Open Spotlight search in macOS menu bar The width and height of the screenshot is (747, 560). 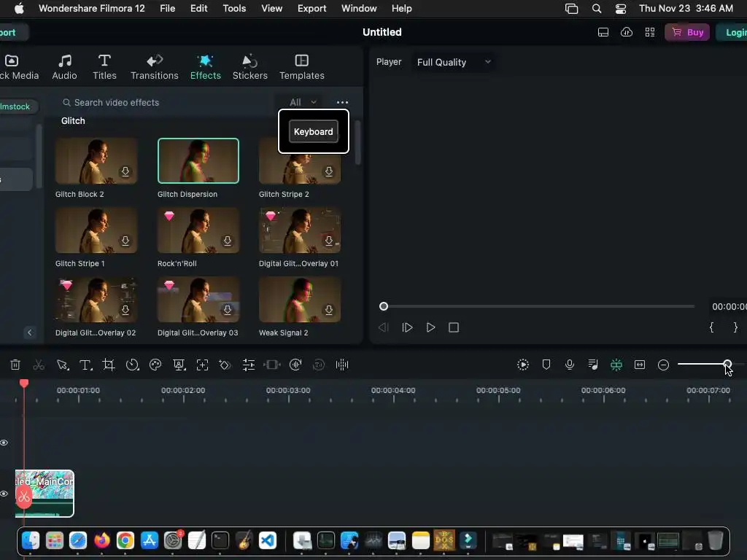[x=597, y=9]
